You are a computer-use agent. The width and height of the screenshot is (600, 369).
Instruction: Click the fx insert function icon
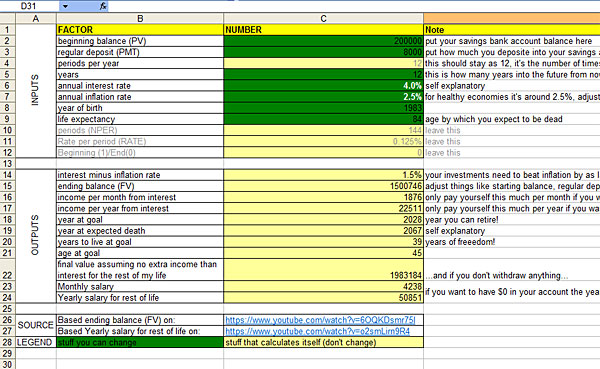(103, 6)
